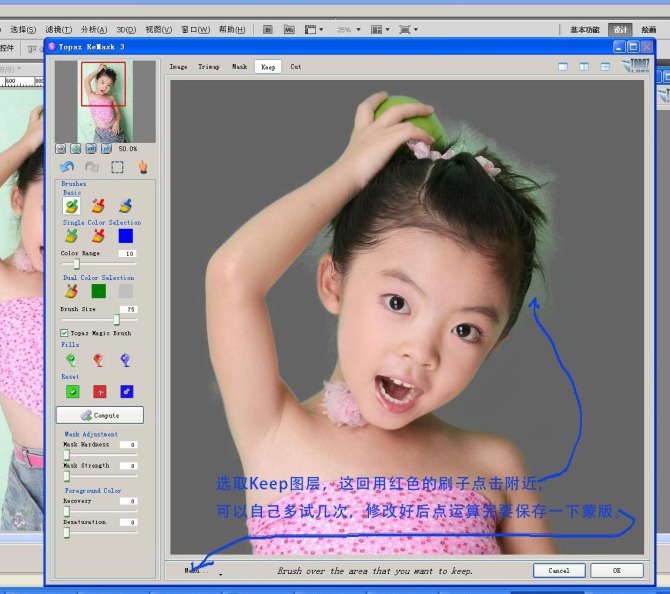670x594 pixels.
Task: Open the 25% zoom dropdown in Photoshop
Action: (347, 30)
